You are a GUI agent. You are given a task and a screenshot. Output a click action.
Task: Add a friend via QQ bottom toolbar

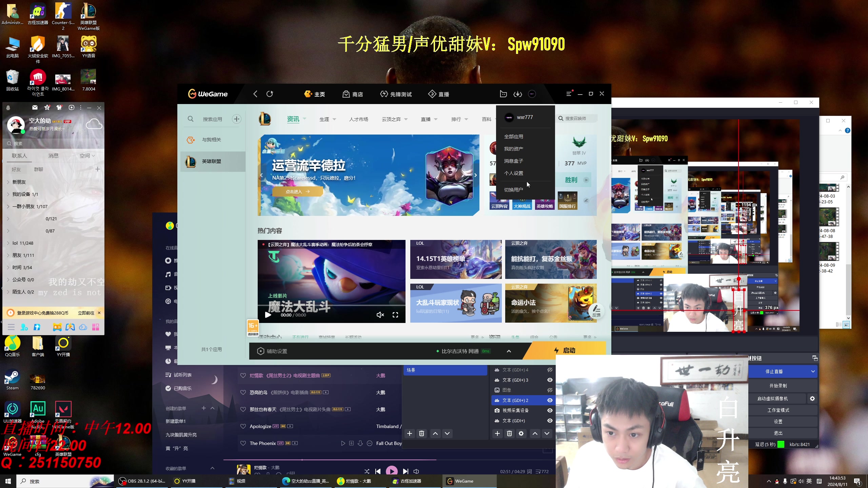point(24,327)
